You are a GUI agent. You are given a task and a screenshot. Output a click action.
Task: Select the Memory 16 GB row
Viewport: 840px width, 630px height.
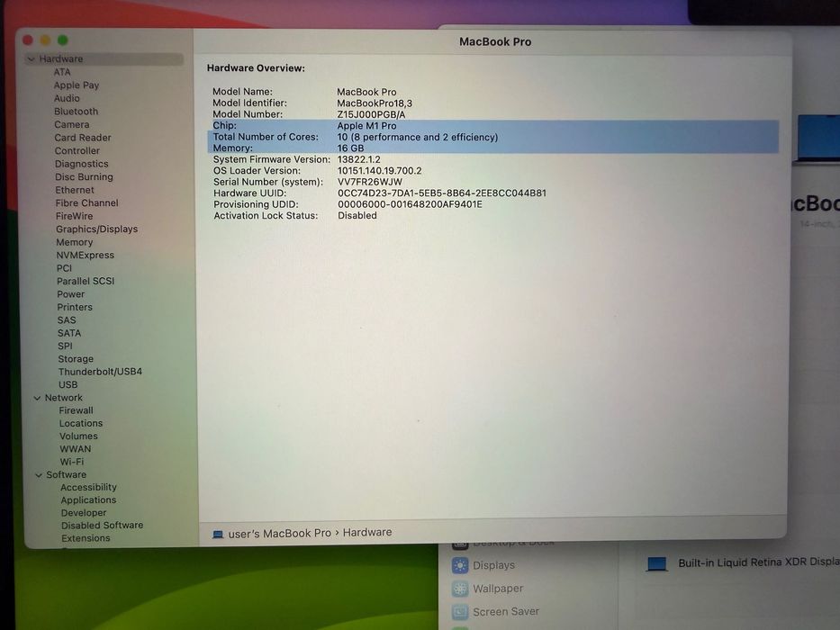coord(492,148)
